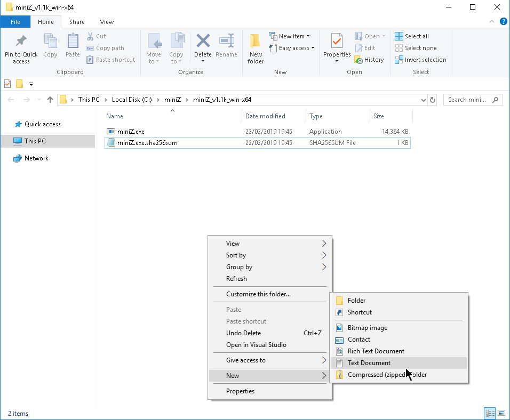
Task: Enable Invert selection in the Select group
Action: pyautogui.click(x=421, y=59)
